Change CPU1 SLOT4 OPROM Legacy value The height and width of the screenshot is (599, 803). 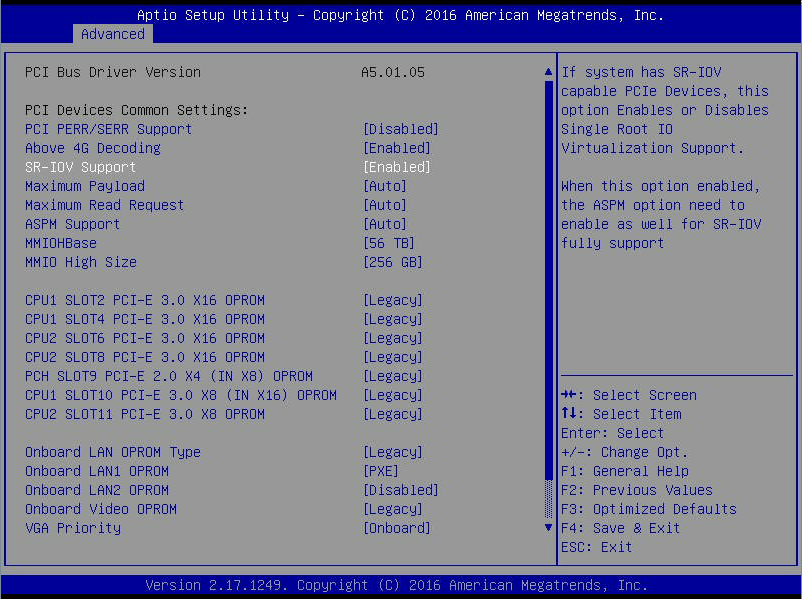(393, 319)
